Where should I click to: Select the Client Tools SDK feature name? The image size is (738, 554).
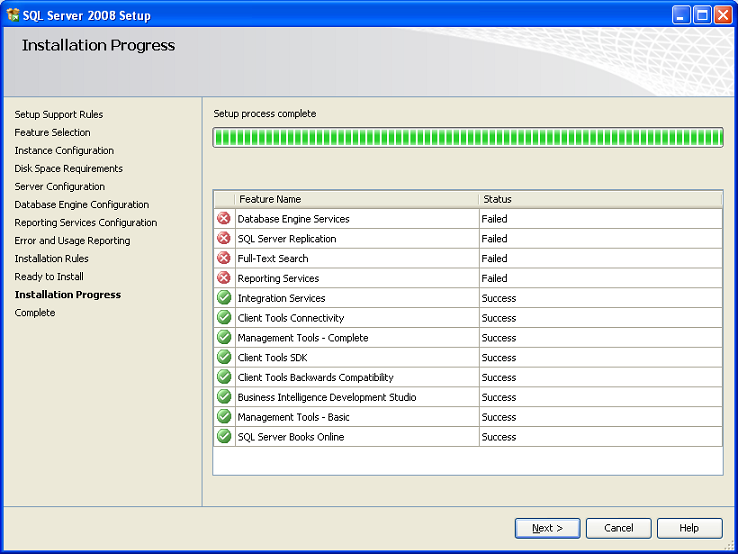(272, 357)
